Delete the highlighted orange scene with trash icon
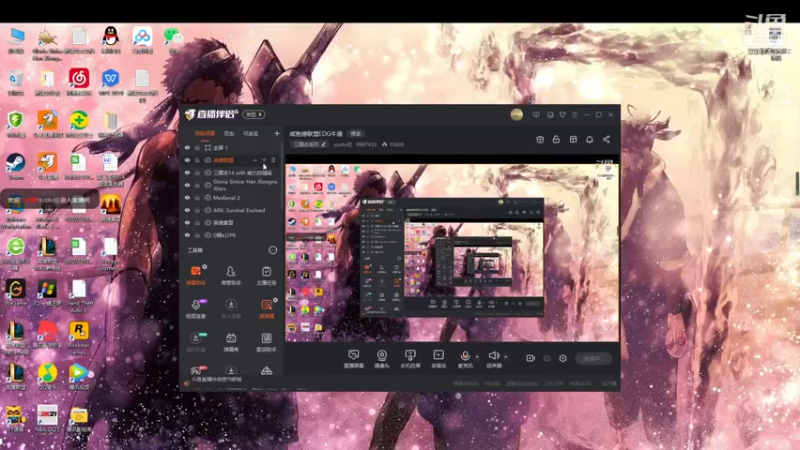The height and width of the screenshot is (450, 800). [273, 160]
